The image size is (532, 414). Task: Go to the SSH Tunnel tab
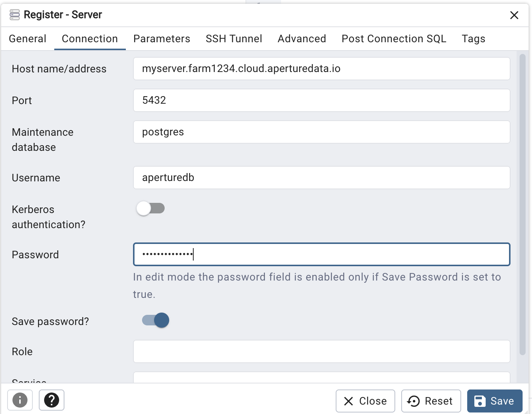(x=234, y=39)
